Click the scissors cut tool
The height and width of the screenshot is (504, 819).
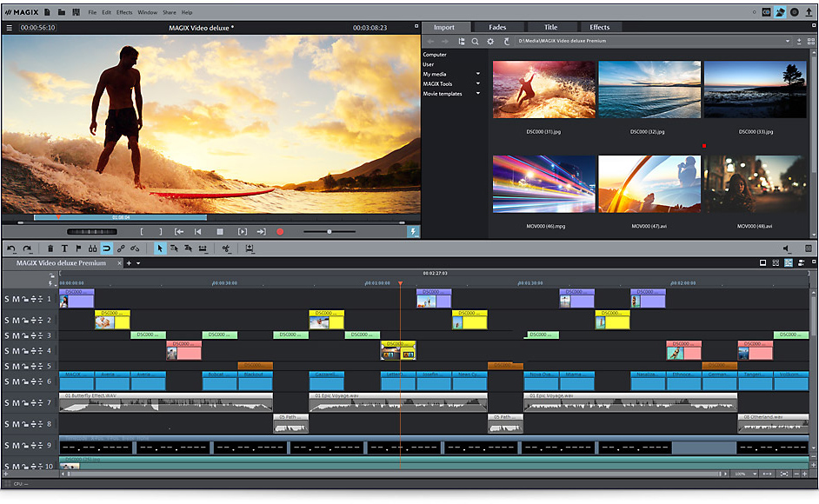pyautogui.click(x=226, y=249)
